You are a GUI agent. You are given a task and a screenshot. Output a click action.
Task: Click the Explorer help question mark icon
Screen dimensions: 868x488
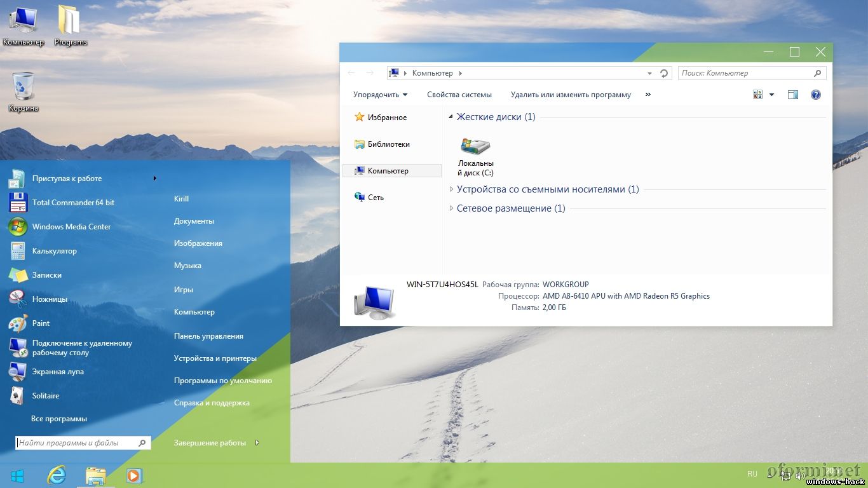point(816,95)
